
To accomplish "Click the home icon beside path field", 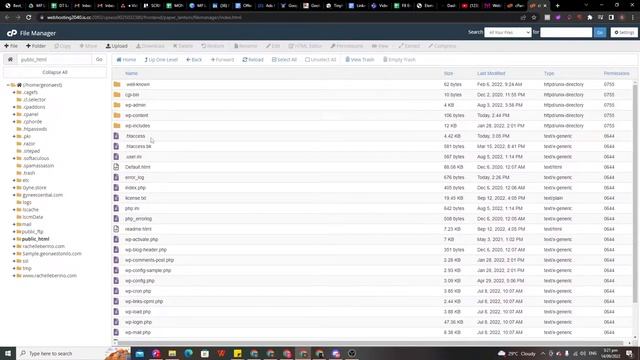I will [x=10, y=60].
